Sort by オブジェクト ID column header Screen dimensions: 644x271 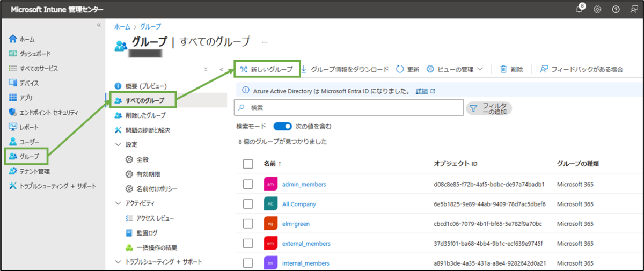[456, 163]
